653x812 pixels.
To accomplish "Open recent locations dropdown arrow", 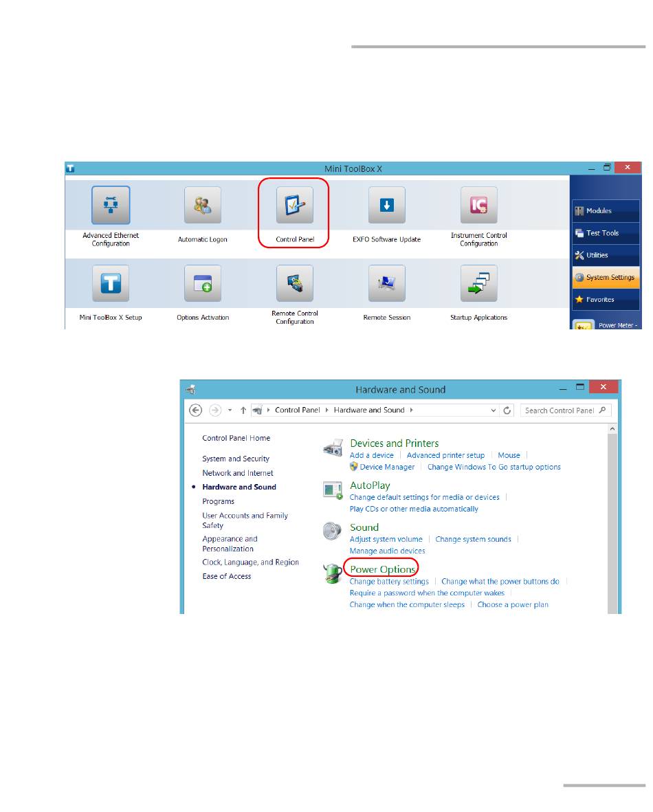I will point(230,410).
